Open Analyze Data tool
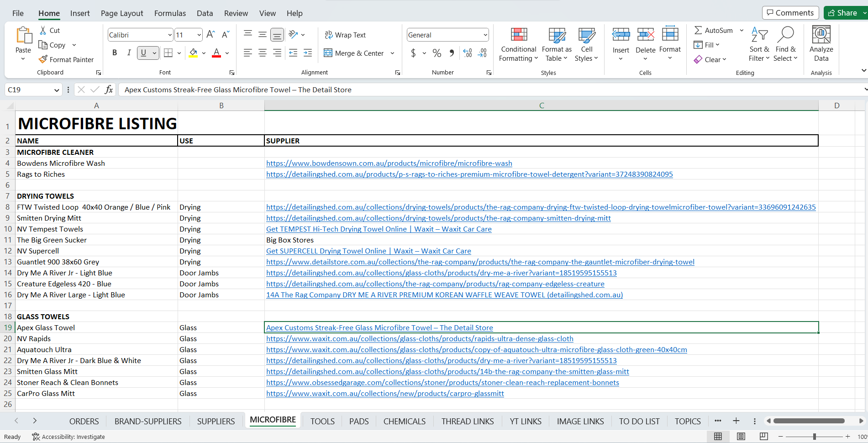 (821, 44)
